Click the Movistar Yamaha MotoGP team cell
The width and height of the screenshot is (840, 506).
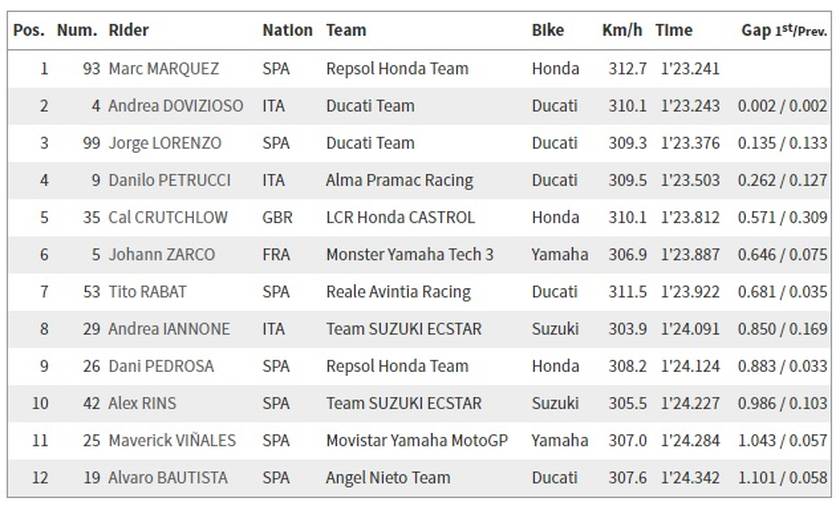coord(417,440)
